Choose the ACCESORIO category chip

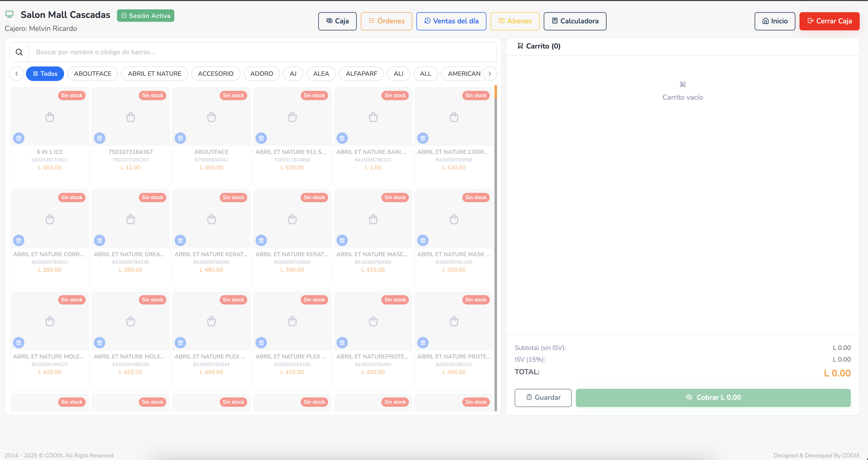(216, 74)
